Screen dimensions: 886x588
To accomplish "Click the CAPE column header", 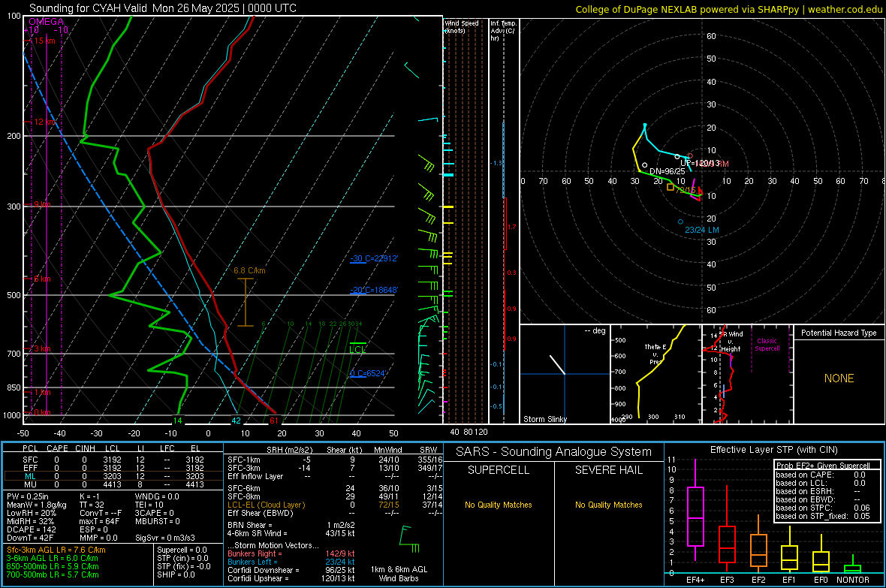I will [57, 448].
